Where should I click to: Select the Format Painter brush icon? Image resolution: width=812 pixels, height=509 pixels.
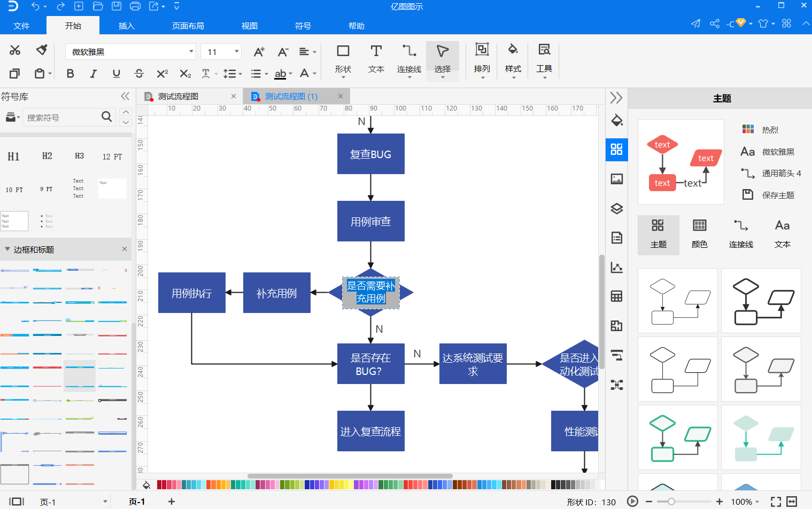click(x=42, y=50)
